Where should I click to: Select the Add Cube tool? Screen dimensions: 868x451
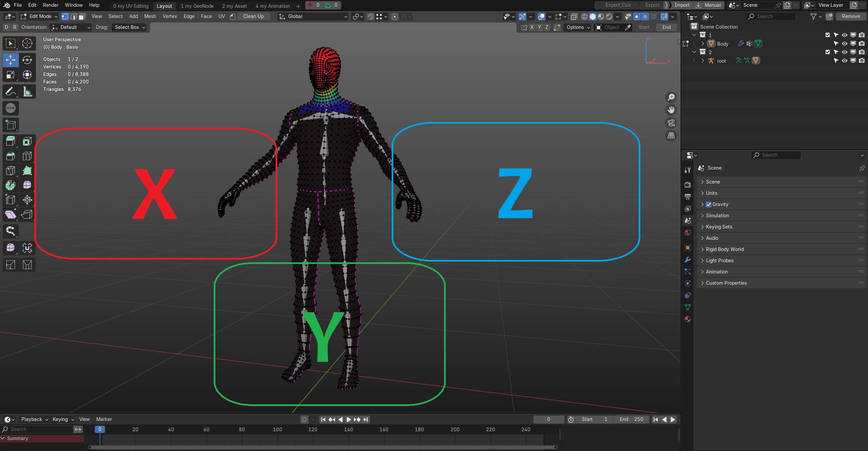[10, 125]
